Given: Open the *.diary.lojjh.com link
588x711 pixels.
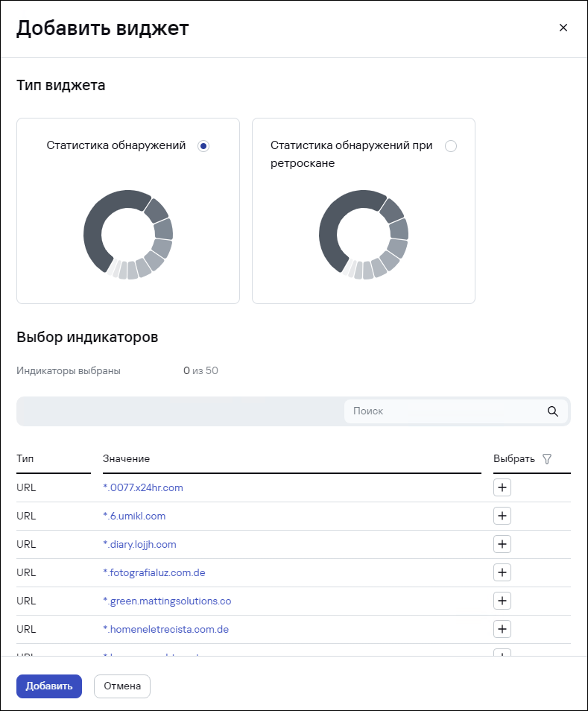Looking at the screenshot, I should (139, 544).
